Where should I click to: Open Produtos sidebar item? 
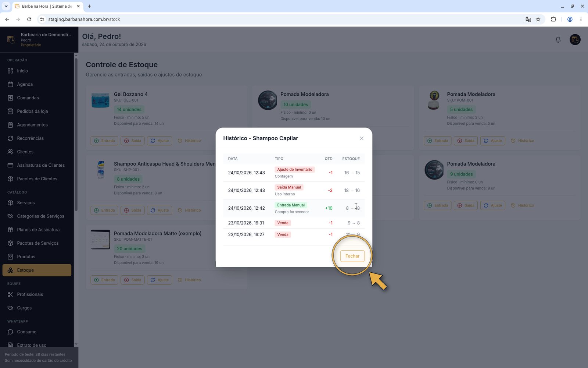pos(37,256)
